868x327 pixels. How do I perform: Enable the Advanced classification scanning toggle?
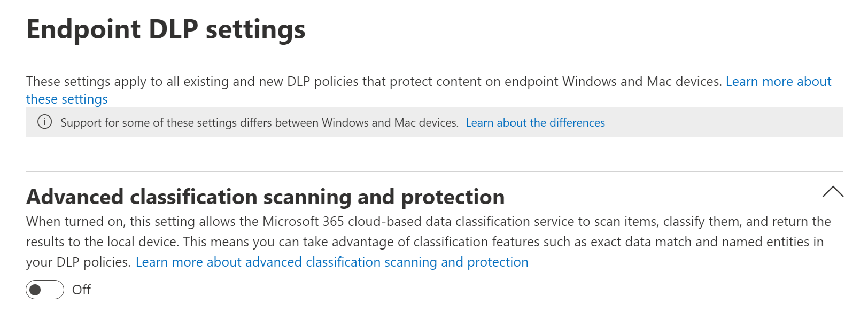pos(45,290)
